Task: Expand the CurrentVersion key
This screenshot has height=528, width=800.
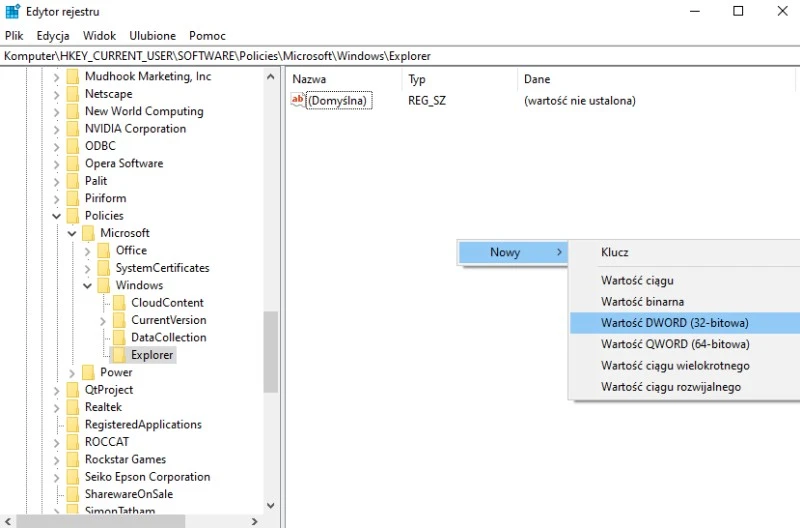Action: (103, 321)
